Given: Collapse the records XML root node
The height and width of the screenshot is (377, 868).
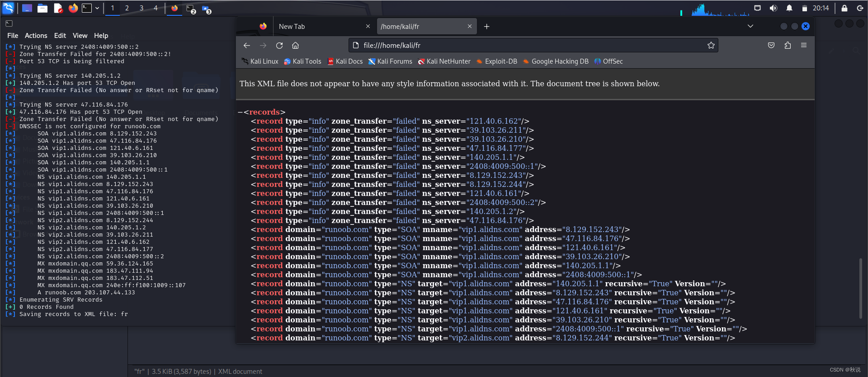Looking at the screenshot, I should pyautogui.click(x=240, y=112).
